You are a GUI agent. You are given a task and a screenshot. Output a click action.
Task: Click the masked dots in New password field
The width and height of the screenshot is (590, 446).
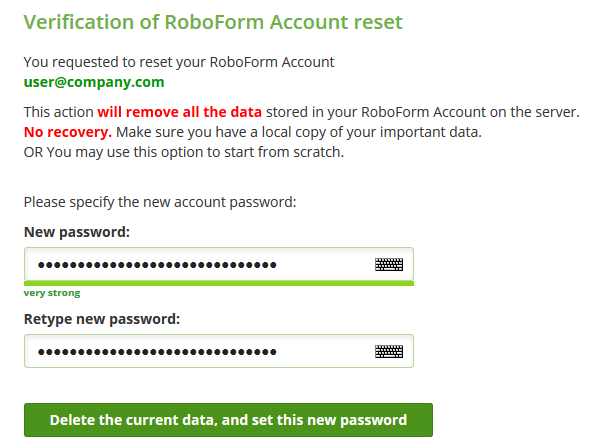click(x=157, y=265)
